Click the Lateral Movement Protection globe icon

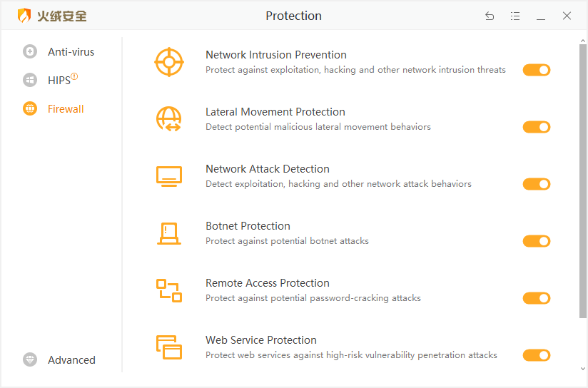pyautogui.click(x=169, y=119)
